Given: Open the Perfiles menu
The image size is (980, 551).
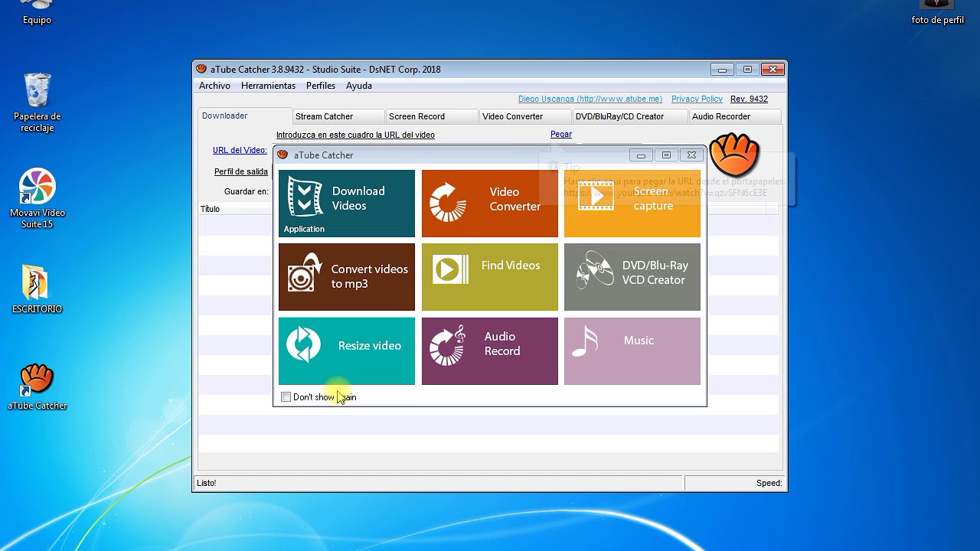Looking at the screenshot, I should pos(321,86).
